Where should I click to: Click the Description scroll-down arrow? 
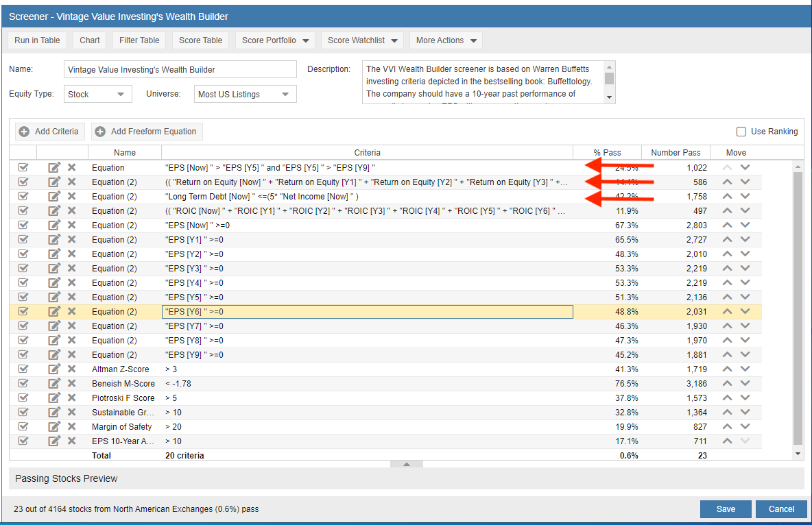point(610,97)
